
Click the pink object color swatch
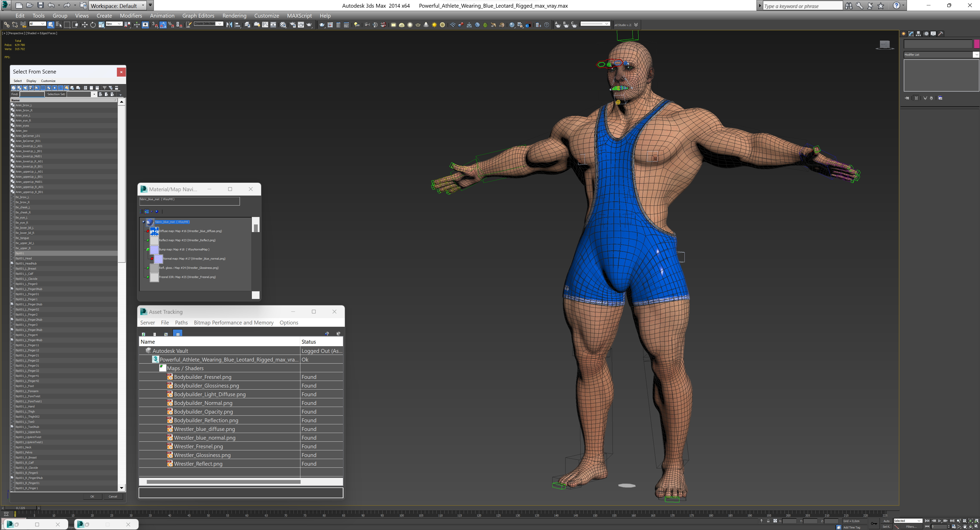click(977, 44)
